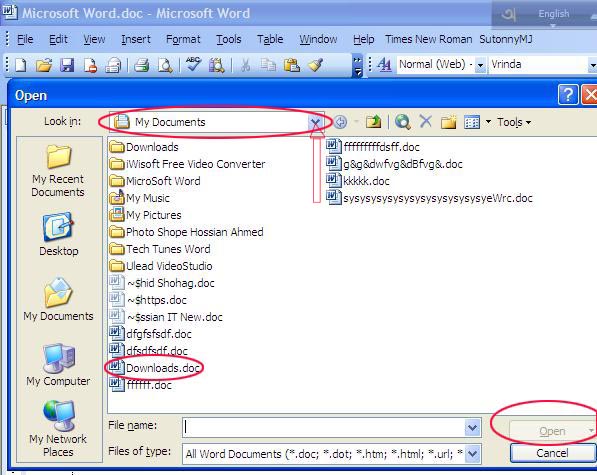This screenshot has height=475, width=597.
Task: Click the Print icon in toolbar
Action: coord(142,65)
